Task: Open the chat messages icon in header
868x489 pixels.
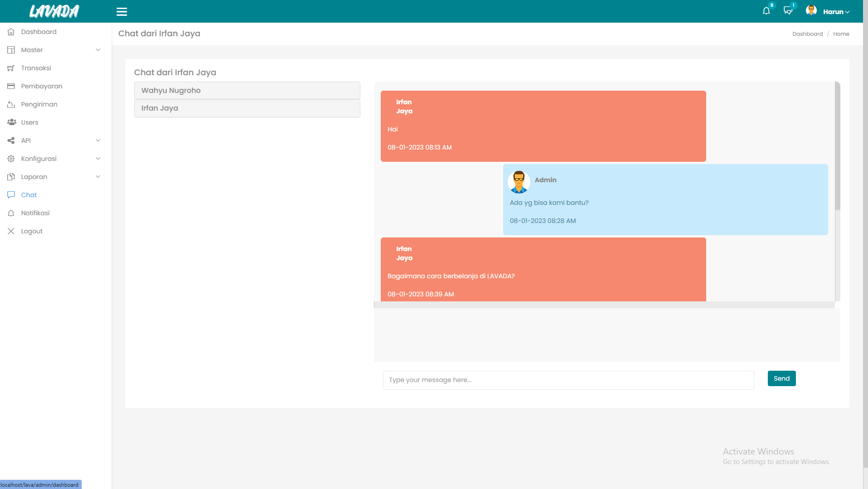Action: click(x=788, y=11)
